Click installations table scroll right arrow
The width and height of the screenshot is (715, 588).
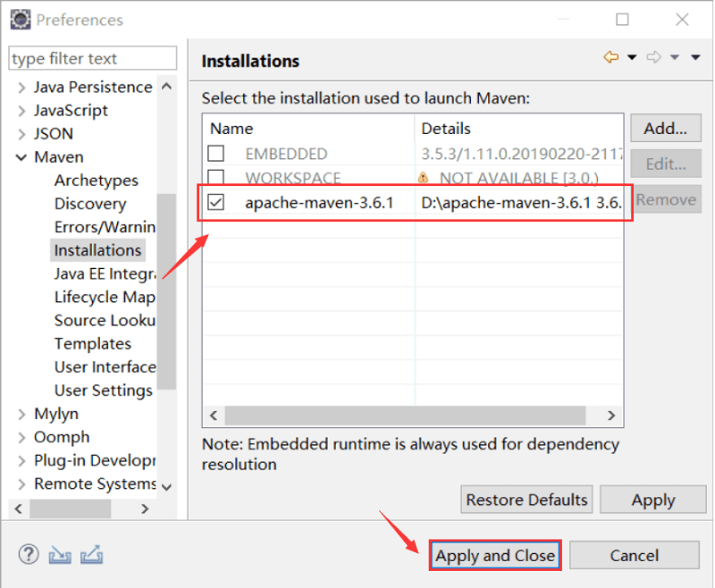611,416
